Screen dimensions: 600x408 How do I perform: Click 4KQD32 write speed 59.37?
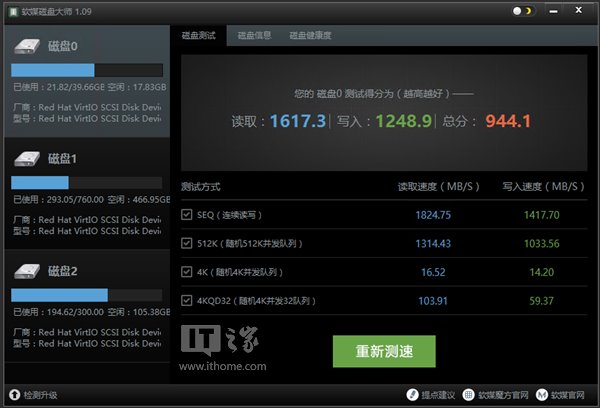[x=541, y=301]
